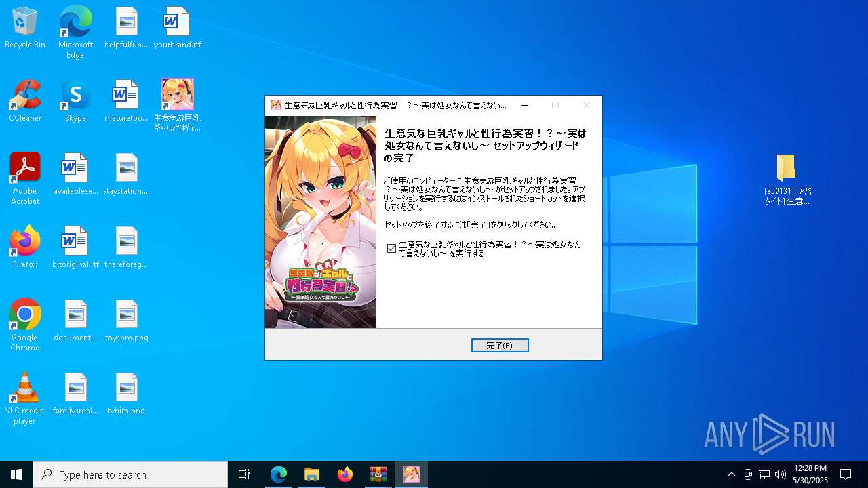Minimize the installer wizard window

tap(524, 106)
